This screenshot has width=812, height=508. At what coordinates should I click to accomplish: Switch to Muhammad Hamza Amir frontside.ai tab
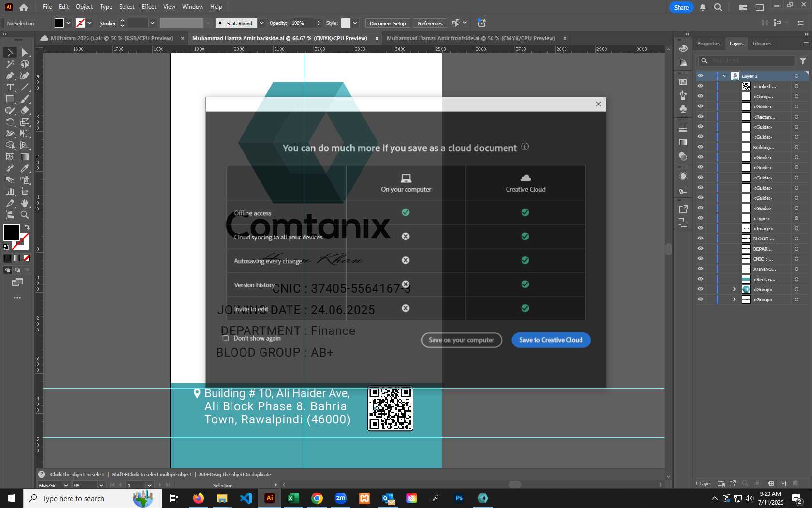[x=471, y=38]
